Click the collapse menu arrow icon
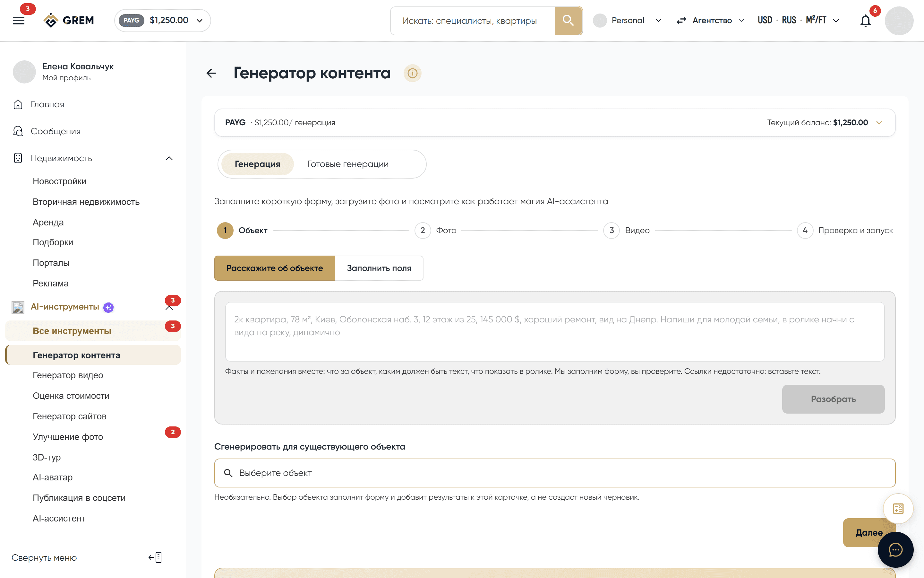 [x=155, y=557]
